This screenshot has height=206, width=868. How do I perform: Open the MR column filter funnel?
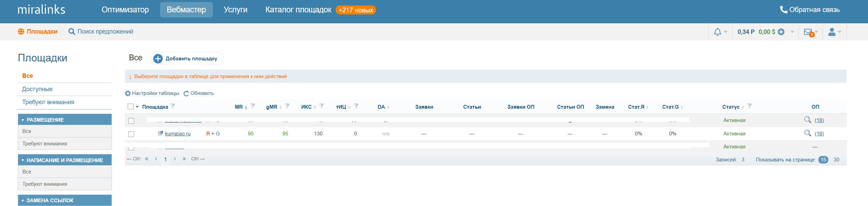(x=253, y=106)
